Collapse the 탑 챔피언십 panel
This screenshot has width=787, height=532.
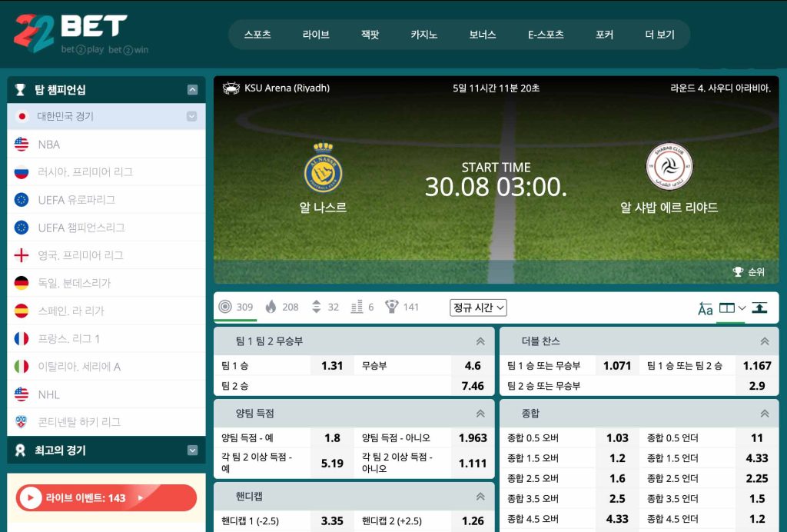(x=192, y=90)
